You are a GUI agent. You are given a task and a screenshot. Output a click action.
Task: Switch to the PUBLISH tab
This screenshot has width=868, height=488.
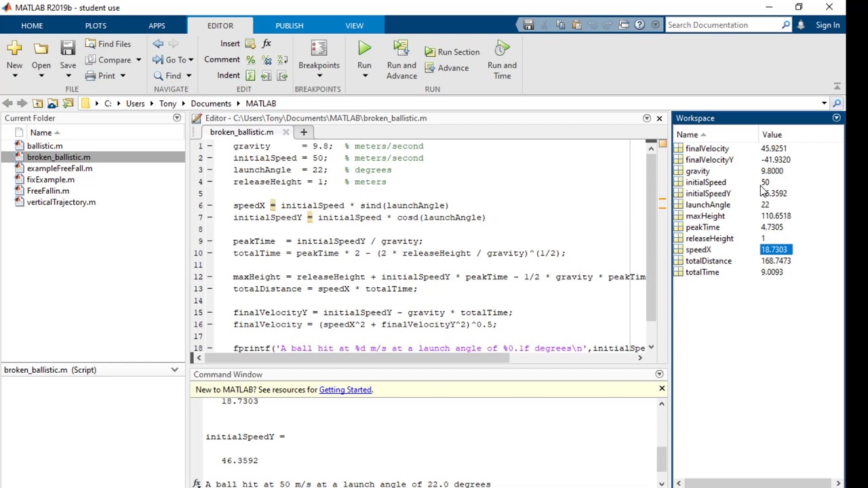290,26
